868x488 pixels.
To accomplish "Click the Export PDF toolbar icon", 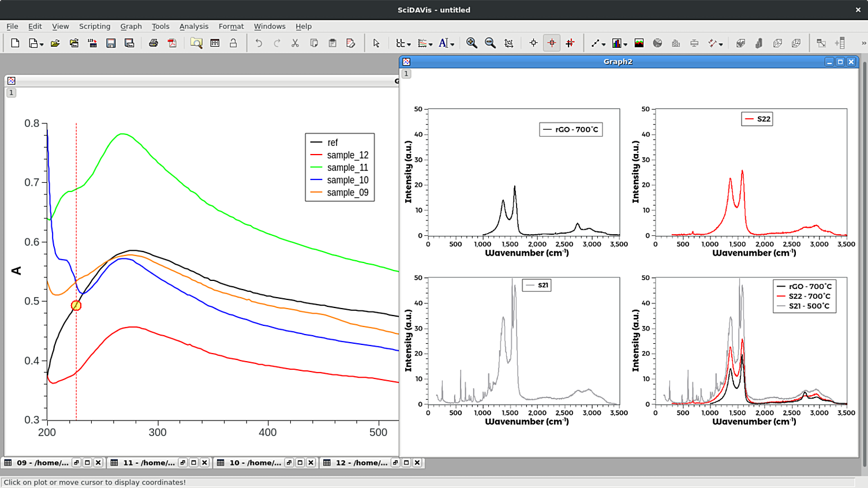I will point(172,43).
